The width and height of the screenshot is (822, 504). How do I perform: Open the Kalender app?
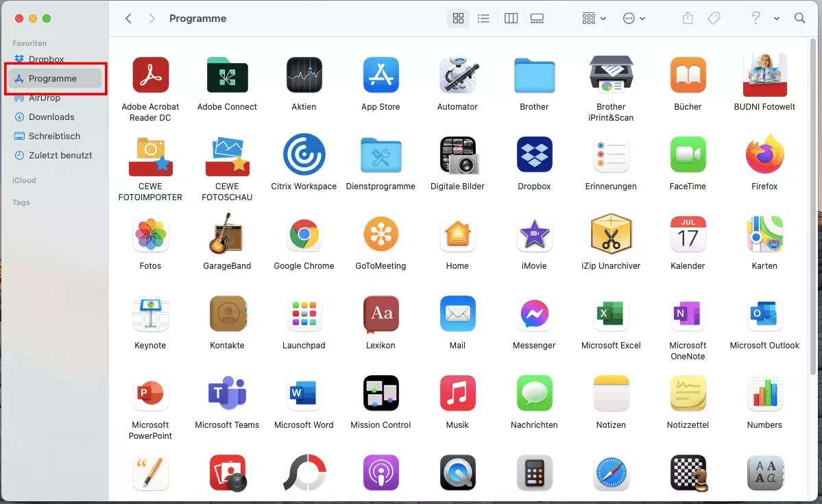tap(688, 235)
